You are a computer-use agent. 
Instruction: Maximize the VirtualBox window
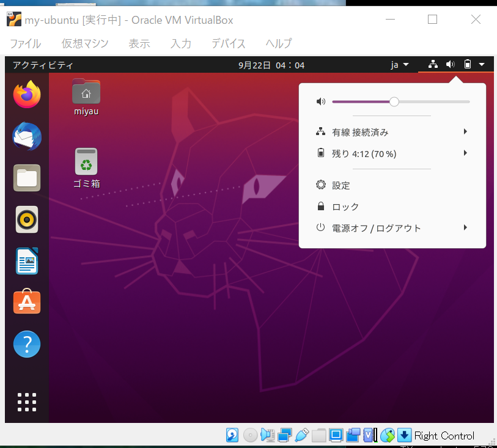click(432, 20)
